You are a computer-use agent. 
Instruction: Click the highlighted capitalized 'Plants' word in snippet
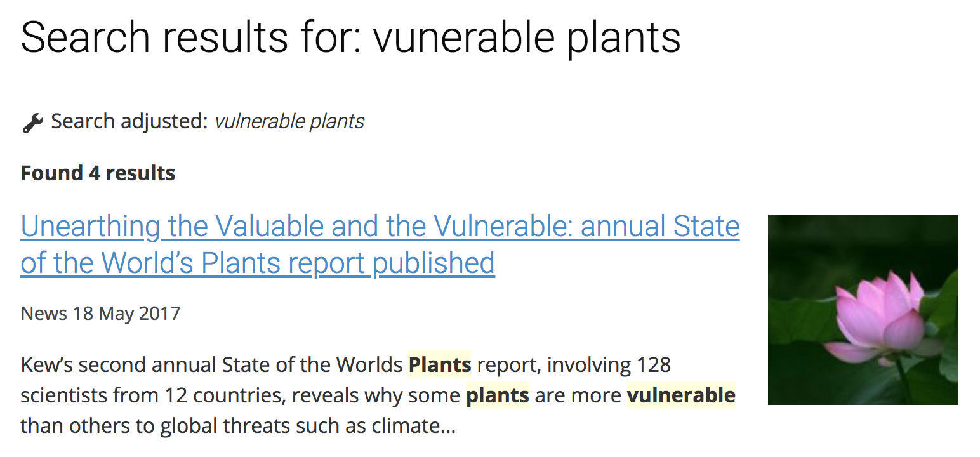point(439,365)
